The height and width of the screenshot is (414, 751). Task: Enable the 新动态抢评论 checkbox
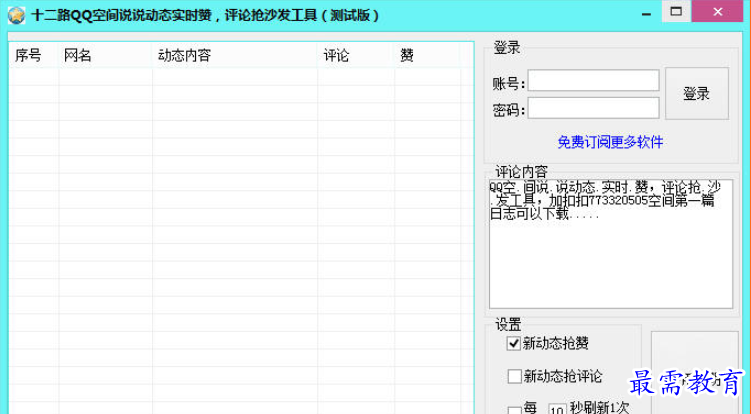point(514,376)
